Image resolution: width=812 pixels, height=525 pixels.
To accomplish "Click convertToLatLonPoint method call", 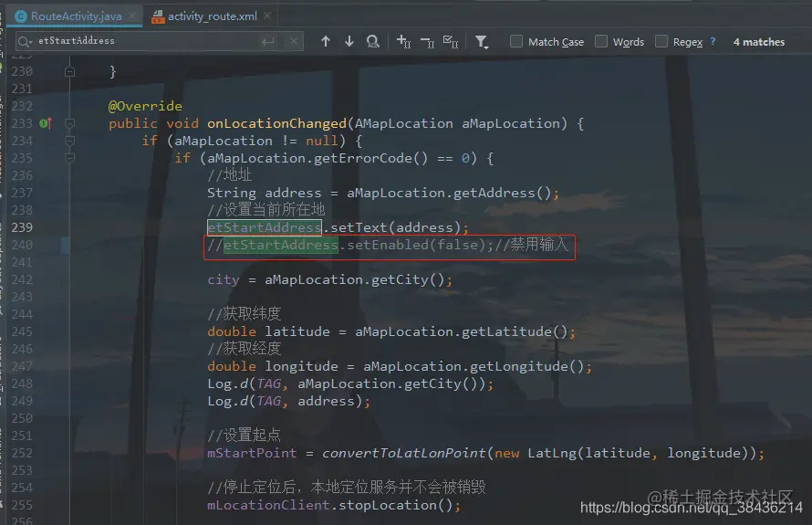I will (x=403, y=453).
